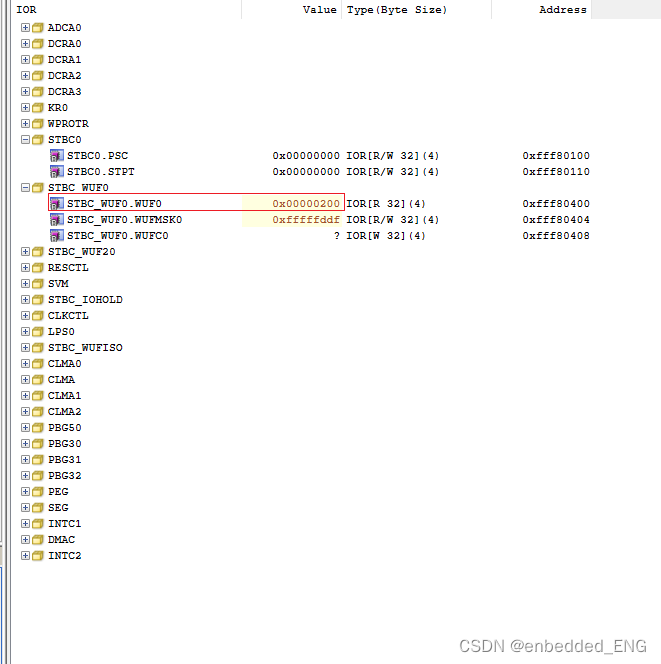The width and height of the screenshot is (661, 664).
Task: Click the Address column header
Action: click(542, 9)
